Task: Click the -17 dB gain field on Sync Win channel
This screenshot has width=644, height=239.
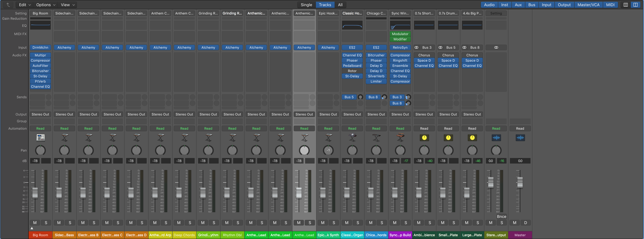Action: coord(406,161)
